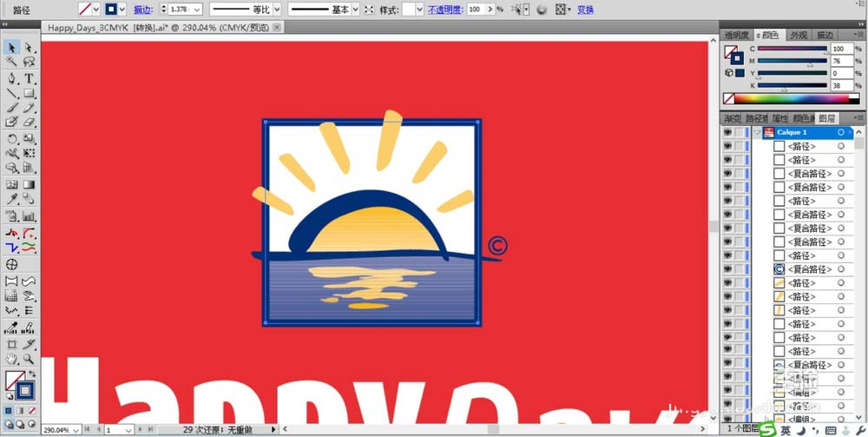This screenshot has height=437, width=868.
Task: Select the round crosshair target tool
Action: tap(11, 265)
